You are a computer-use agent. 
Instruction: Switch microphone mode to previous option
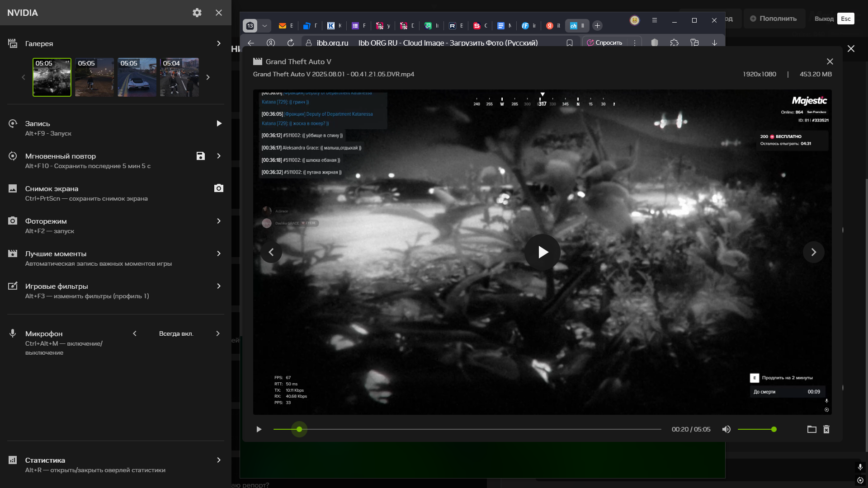click(135, 333)
